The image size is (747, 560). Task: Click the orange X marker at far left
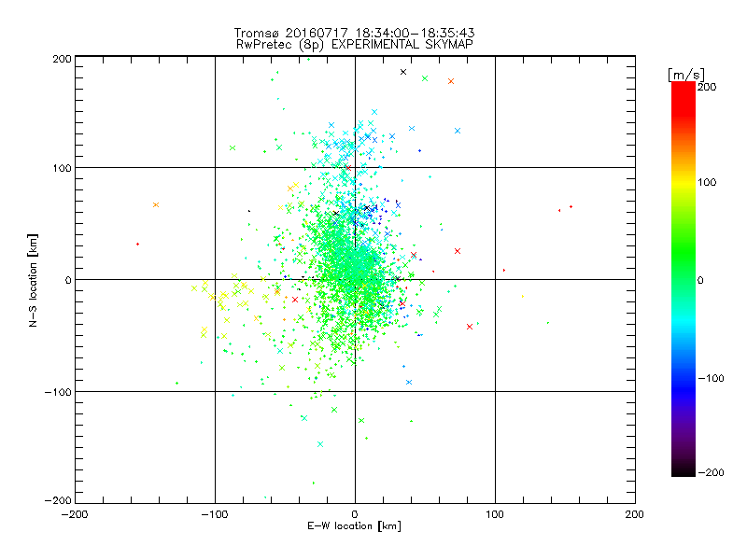tap(156, 205)
